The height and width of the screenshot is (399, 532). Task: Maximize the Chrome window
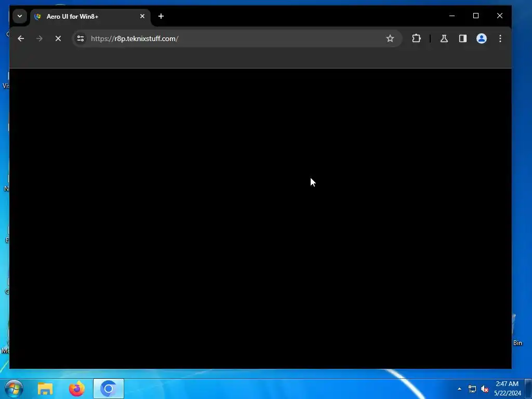coord(476,16)
